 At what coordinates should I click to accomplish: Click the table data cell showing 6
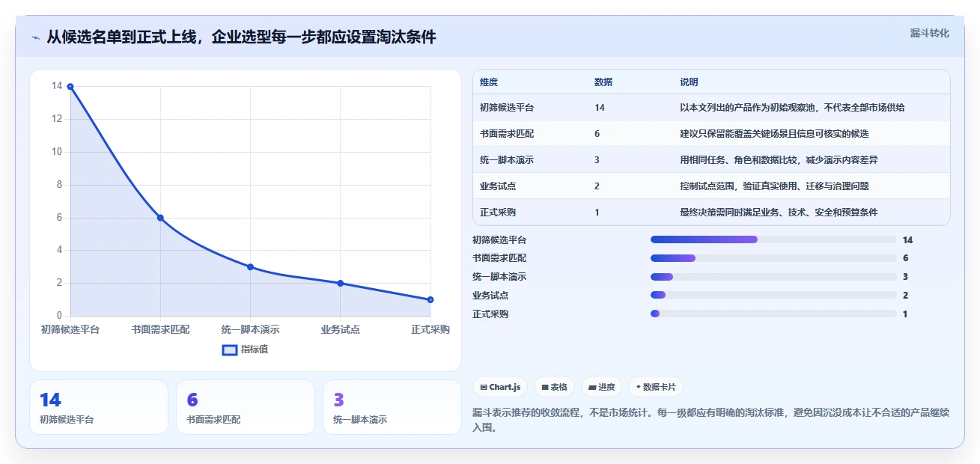point(597,134)
